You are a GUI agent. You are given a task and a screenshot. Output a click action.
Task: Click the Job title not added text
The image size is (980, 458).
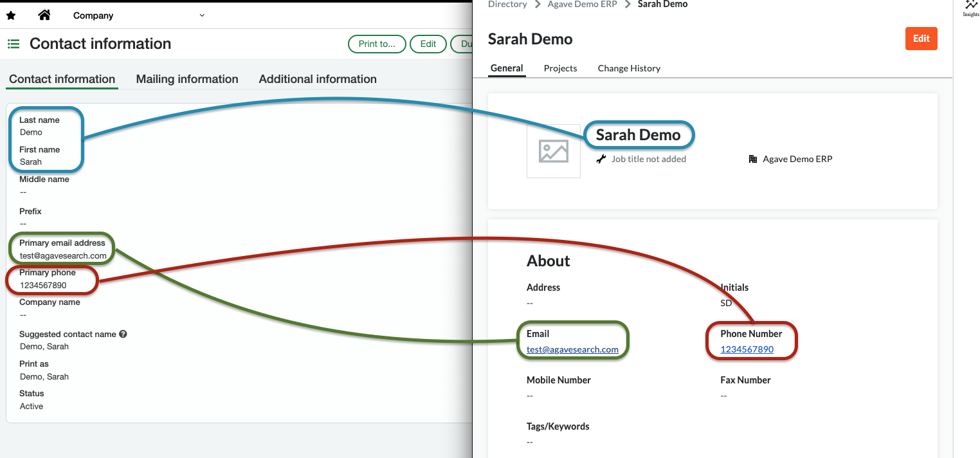click(x=649, y=159)
